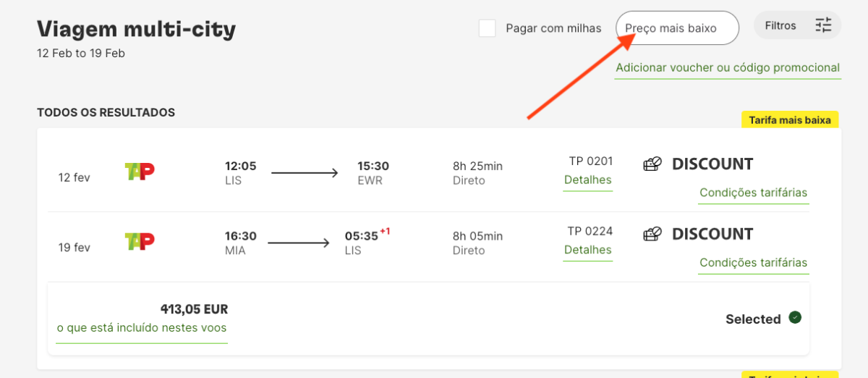View Condições tarifárias for second flight
The image size is (868, 378).
pyautogui.click(x=753, y=262)
